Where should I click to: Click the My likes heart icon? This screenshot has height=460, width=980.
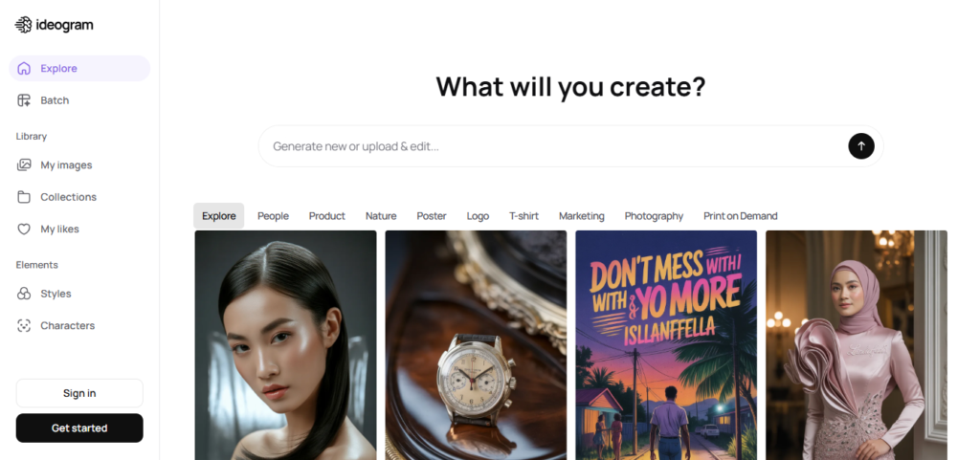click(24, 230)
